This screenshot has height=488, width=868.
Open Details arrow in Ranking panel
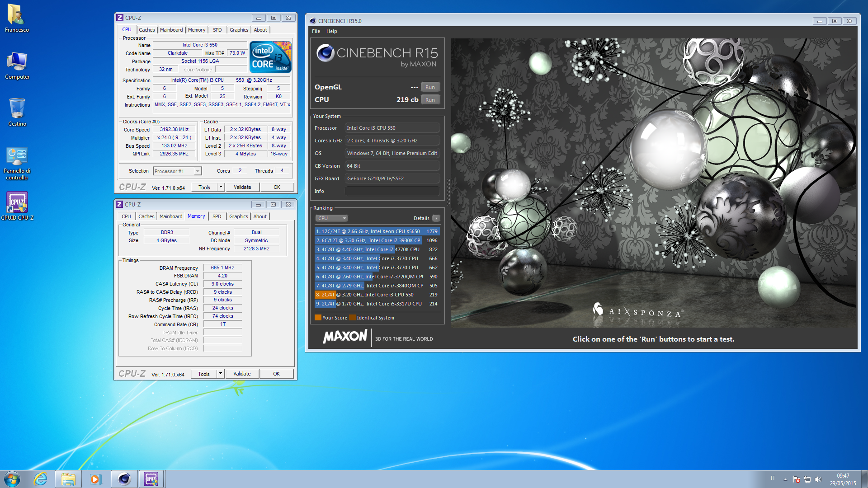click(436, 218)
